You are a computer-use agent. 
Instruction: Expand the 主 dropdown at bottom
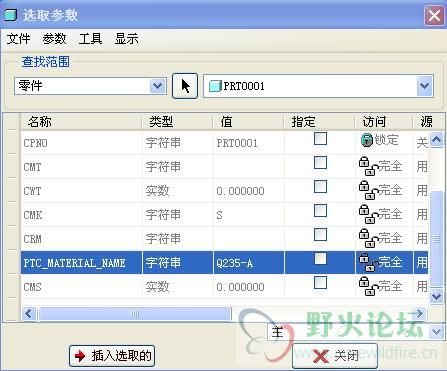tap(436, 332)
